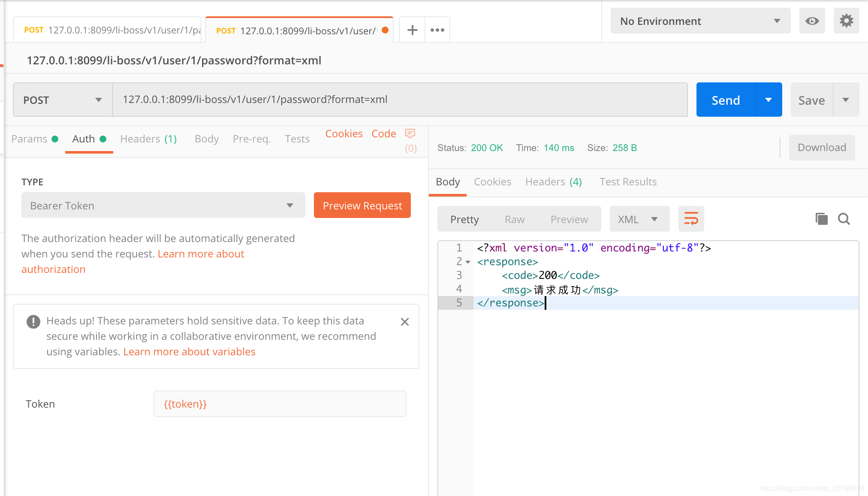Click the Auth green dot indicator

(x=104, y=138)
